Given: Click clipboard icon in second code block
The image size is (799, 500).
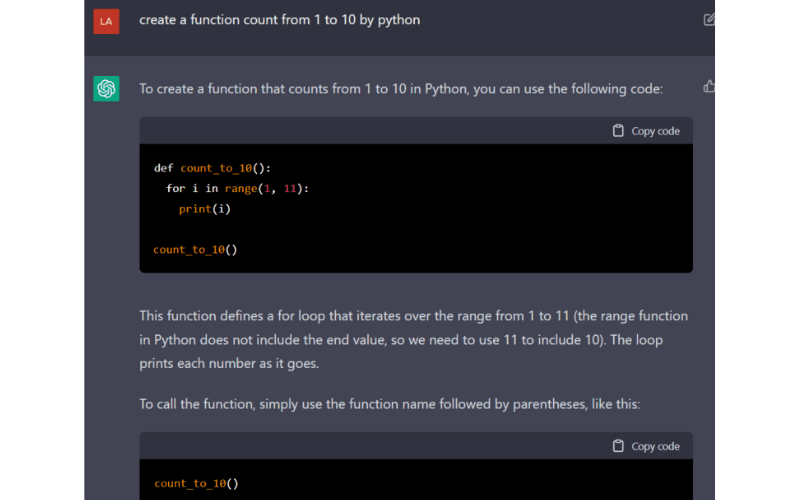Looking at the screenshot, I should pos(618,446).
